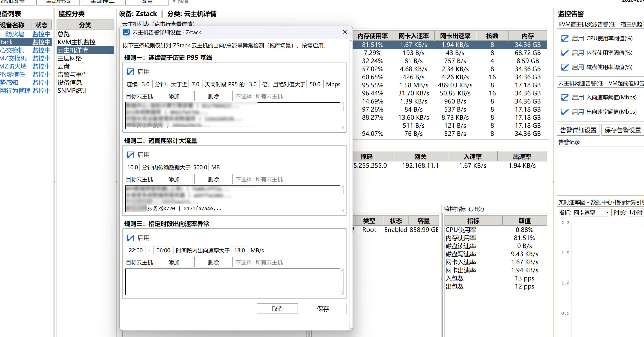Toggle 启用 checkbox for 规则一

[x=130, y=72]
